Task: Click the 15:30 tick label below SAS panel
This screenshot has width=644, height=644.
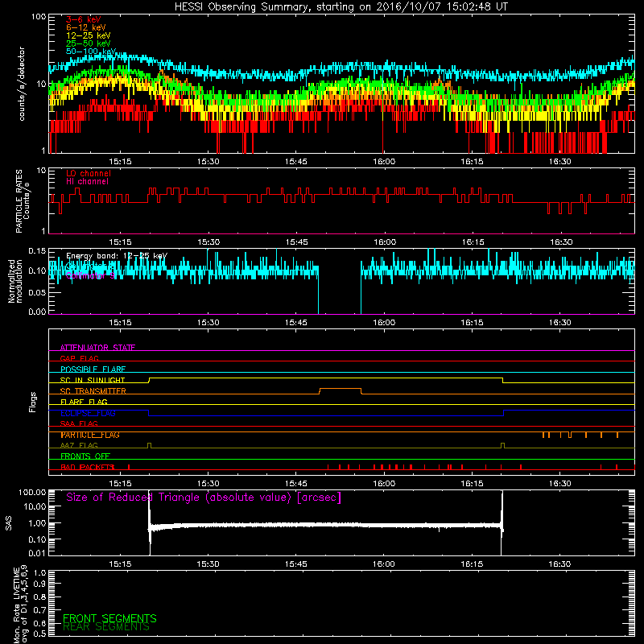Action: tap(208, 564)
